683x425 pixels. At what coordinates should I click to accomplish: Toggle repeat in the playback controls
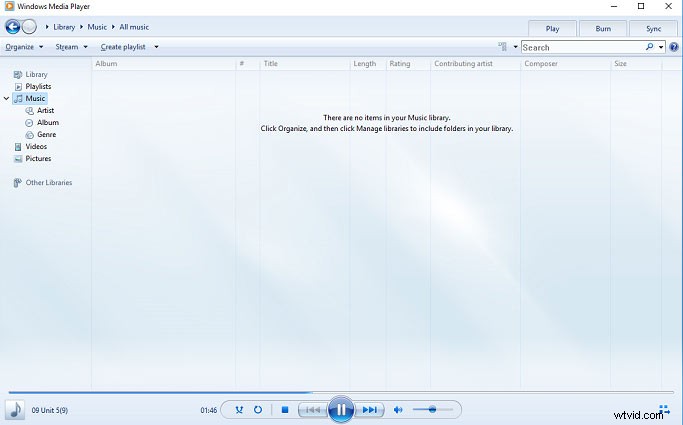258,410
